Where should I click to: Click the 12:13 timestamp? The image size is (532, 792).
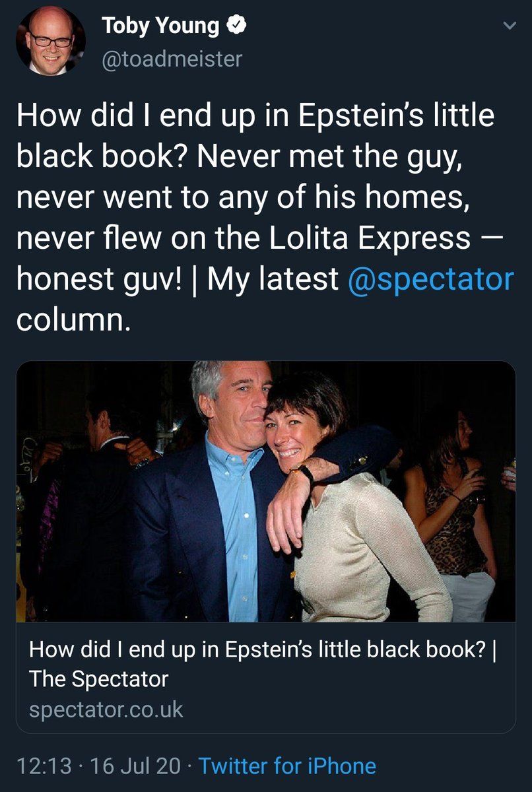coord(43,766)
